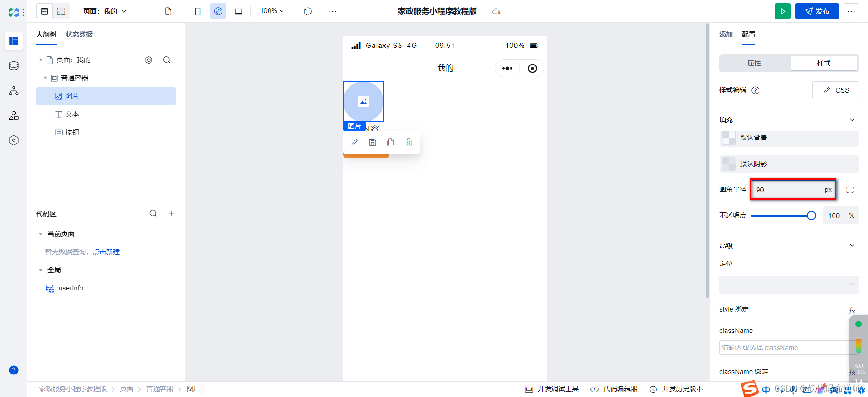This screenshot has width=868, height=397.
Task: Collapse the 页面: 我的 tree node
Action: [41, 60]
